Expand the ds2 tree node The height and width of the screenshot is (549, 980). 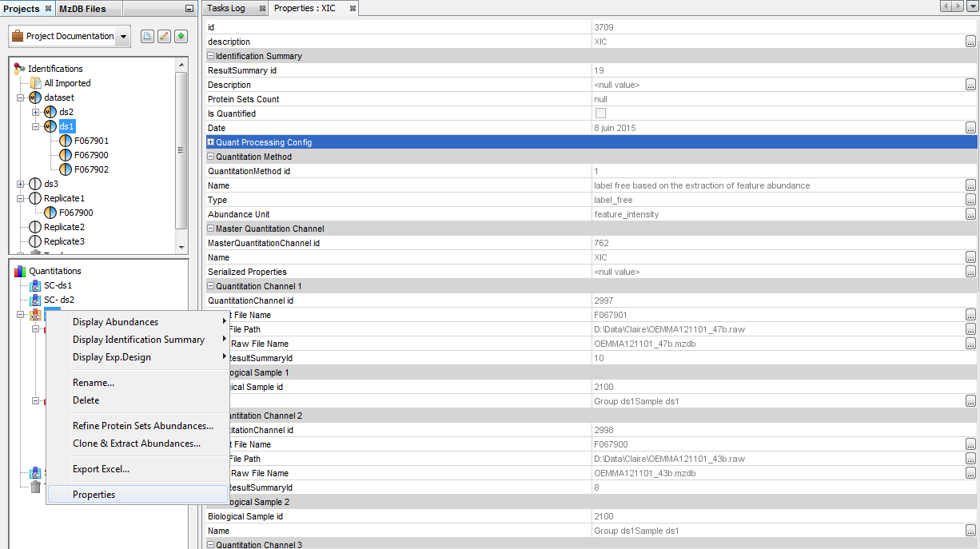(35, 112)
